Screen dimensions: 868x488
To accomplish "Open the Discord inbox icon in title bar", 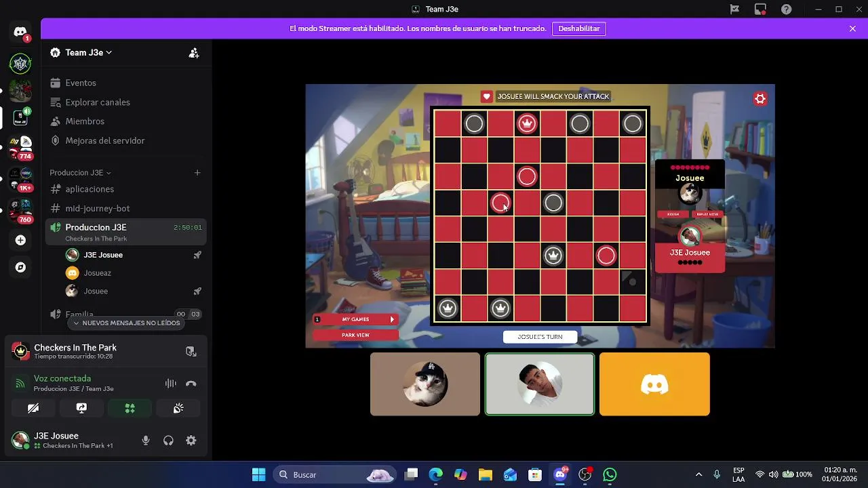I will pyautogui.click(x=760, y=9).
